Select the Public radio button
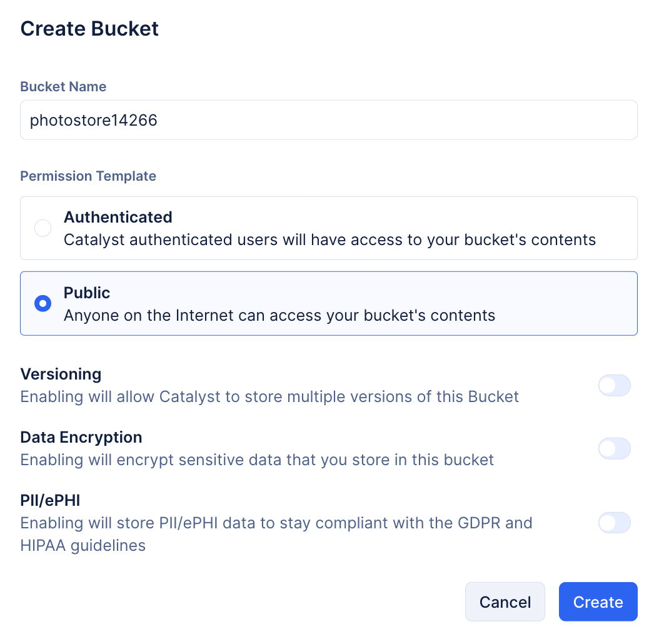The width and height of the screenshot is (659, 644). [x=43, y=304]
